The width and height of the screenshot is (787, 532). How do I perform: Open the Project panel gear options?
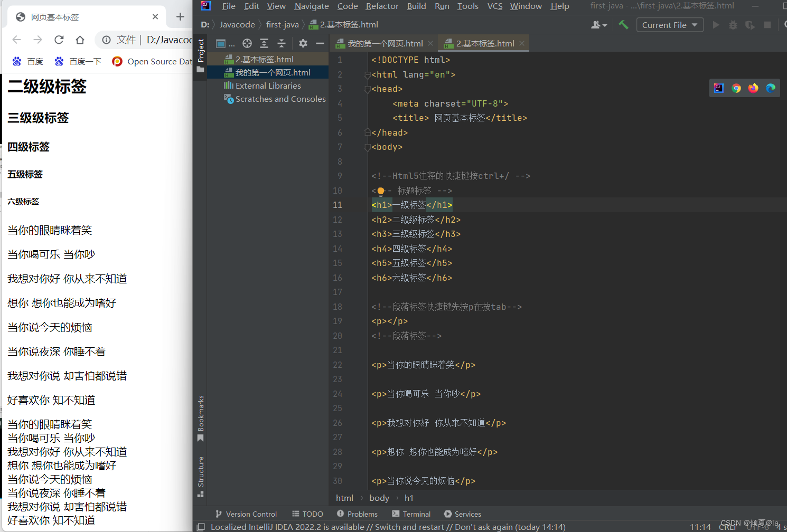click(x=303, y=43)
